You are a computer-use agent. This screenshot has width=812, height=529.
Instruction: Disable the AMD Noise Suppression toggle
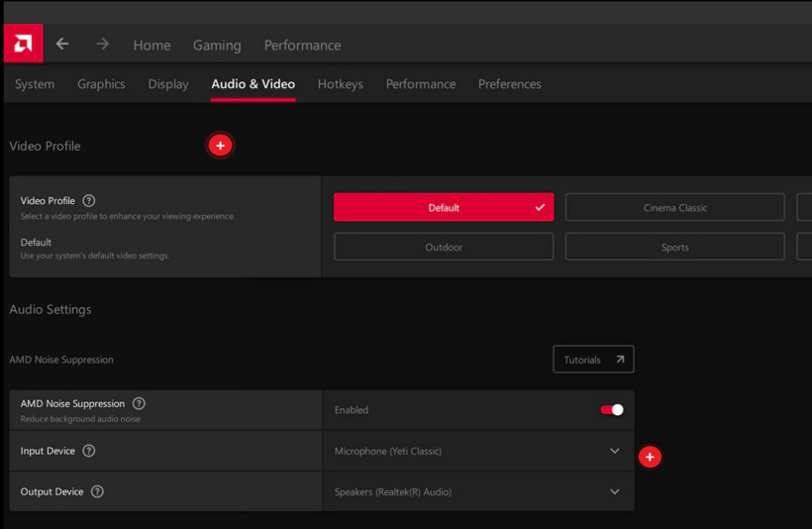pos(612,410)
